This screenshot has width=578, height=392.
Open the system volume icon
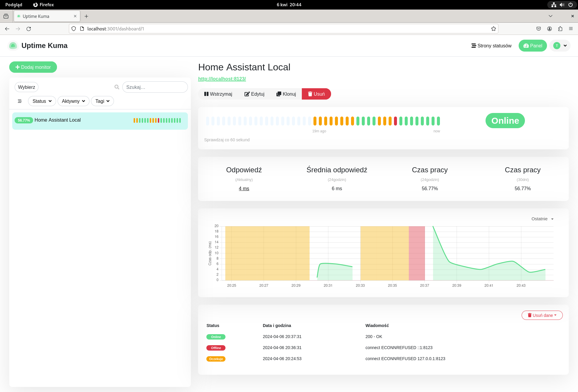(562, 5)
